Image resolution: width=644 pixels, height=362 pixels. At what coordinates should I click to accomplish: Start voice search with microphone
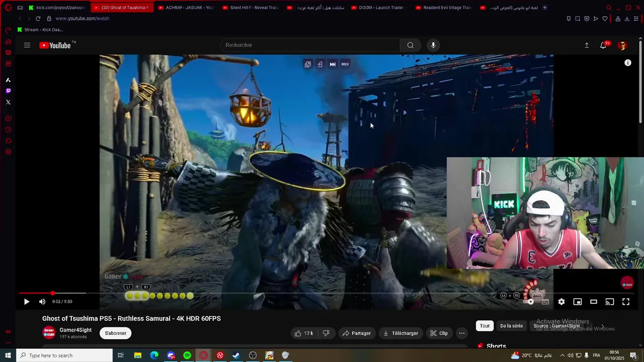pyautogui.click(x=433, y=45)
